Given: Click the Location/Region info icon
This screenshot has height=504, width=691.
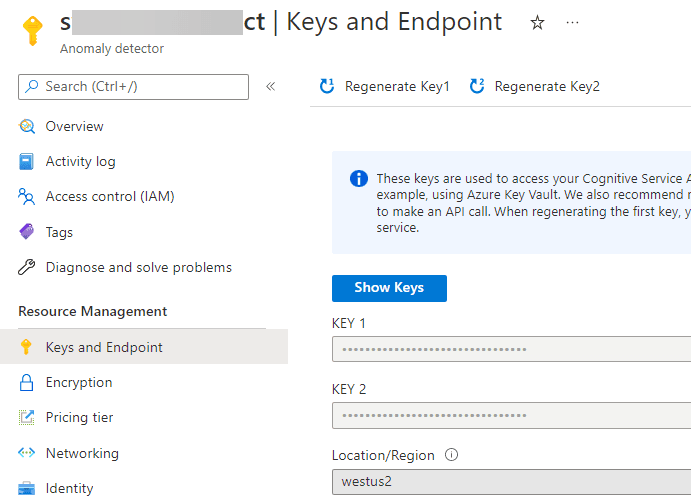Looking at the screenshot, I should [x=451, y=454].
